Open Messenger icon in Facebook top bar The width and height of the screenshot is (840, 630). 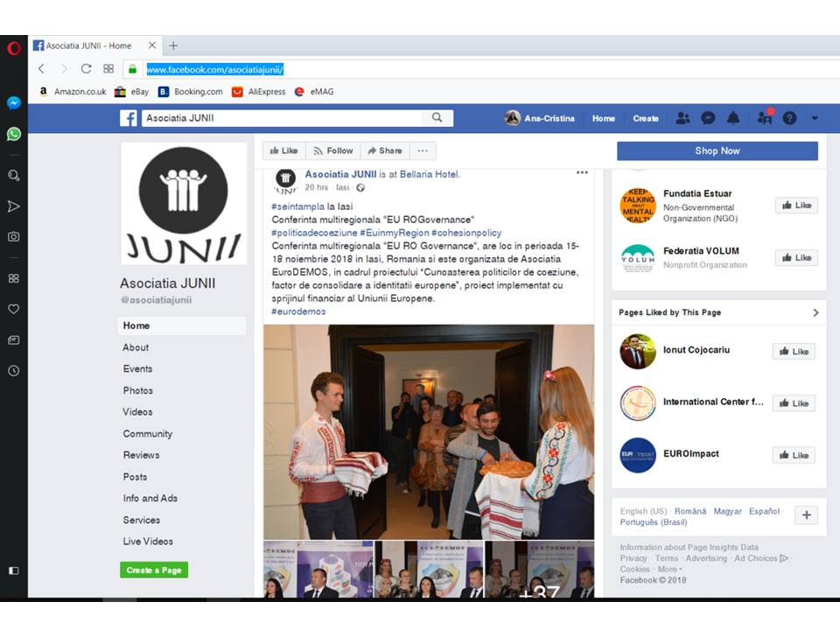[x=708, y=118]
